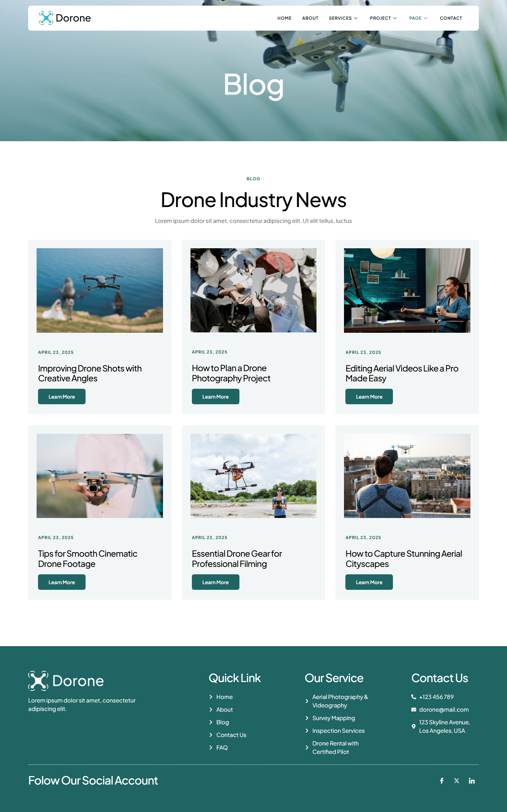Open the LinkedIn social icon
This screenshot has height=812, width=507.
[x=472, y=781]
